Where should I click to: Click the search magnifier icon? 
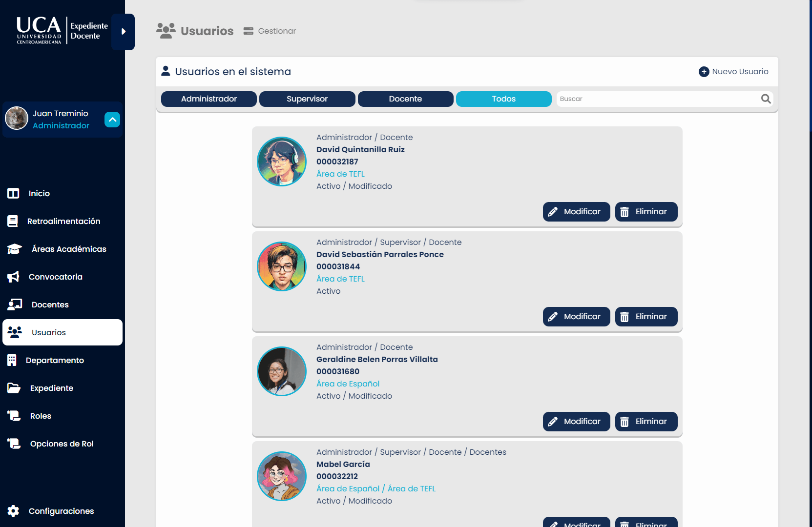766,99
